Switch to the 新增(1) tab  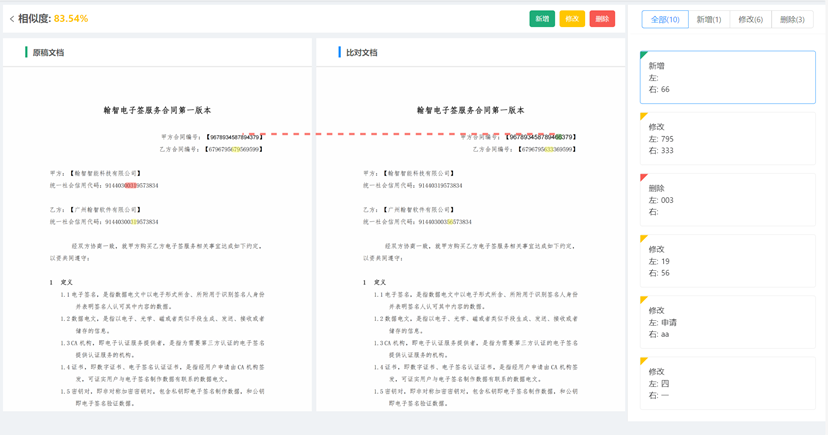(x=709, y=19)
